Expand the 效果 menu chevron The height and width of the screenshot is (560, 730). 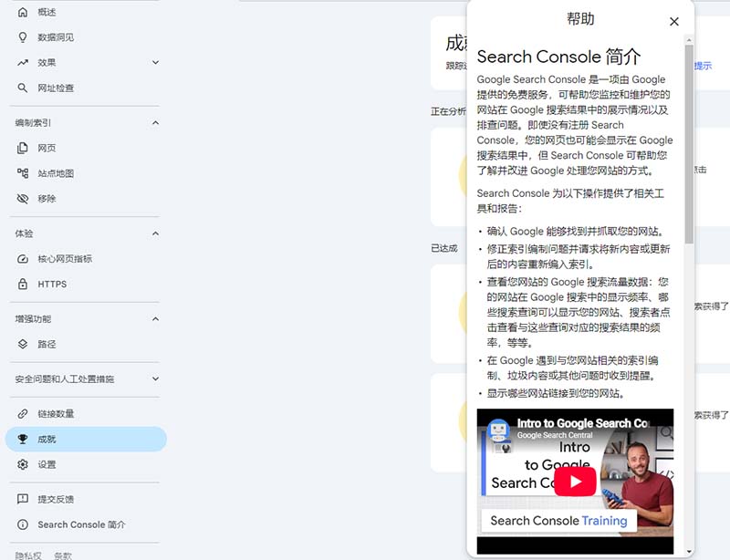pyautogui.click(x=155, y=62)
